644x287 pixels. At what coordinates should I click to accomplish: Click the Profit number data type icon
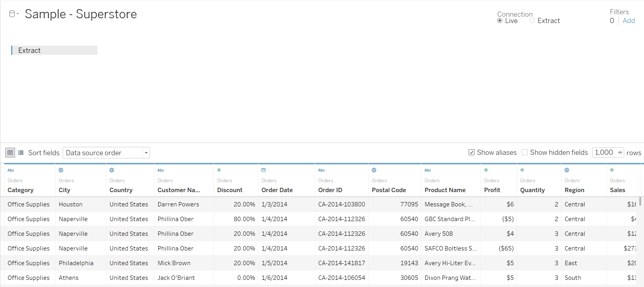click(x=486, y=170)
